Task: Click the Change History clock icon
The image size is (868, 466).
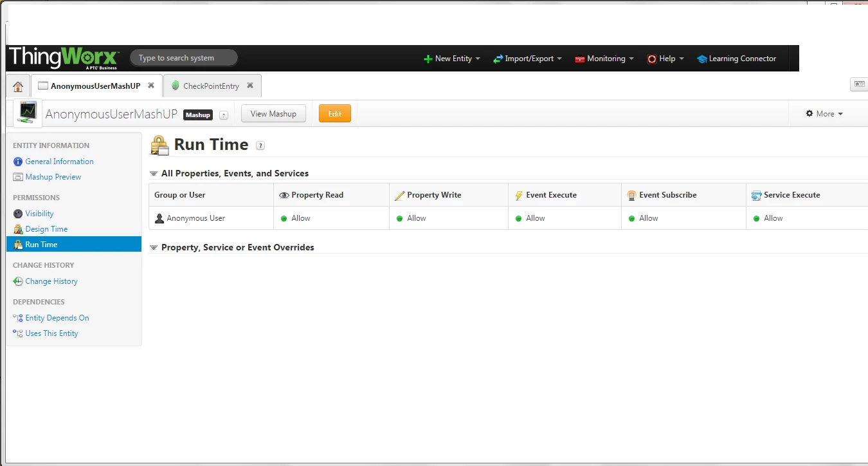Action: coord(18,281)
